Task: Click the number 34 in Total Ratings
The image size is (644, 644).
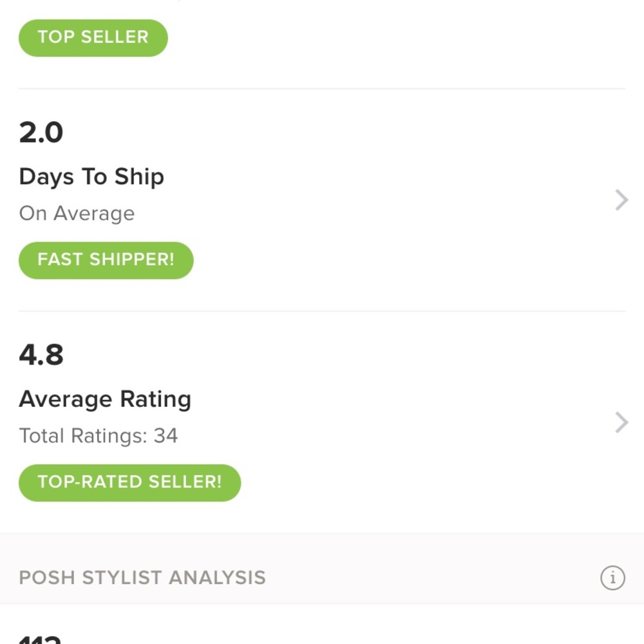Action: point(166,436)
